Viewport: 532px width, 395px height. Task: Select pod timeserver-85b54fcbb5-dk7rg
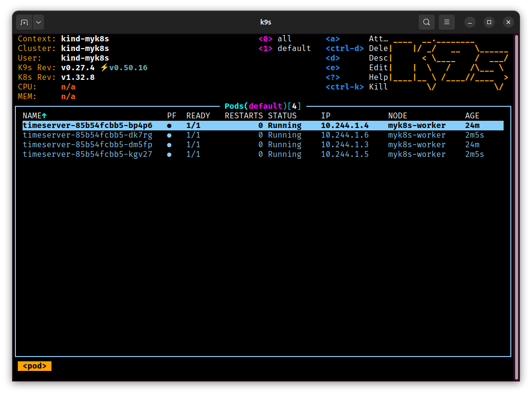263,135
